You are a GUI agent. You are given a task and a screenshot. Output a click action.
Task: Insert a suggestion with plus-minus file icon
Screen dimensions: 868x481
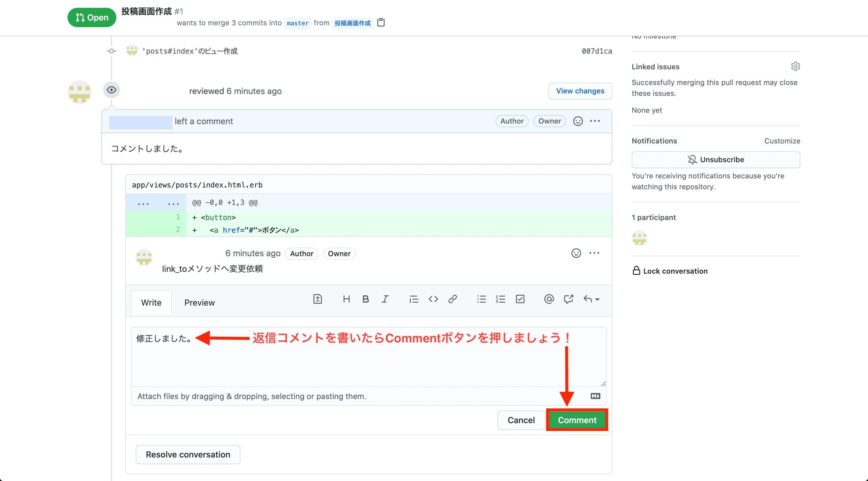tap(317, 299)
